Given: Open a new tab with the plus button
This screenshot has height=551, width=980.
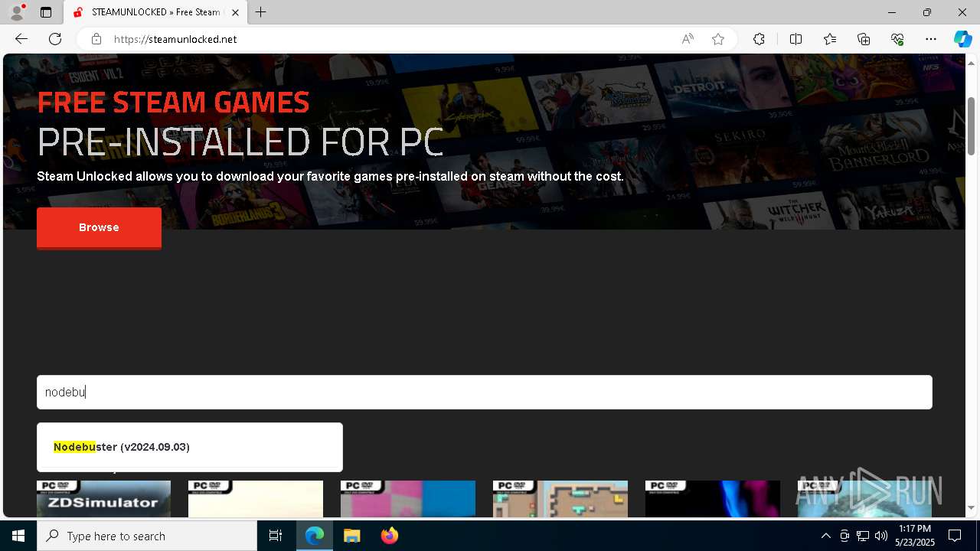Looking at the screenshot, I should click(261, 12).
